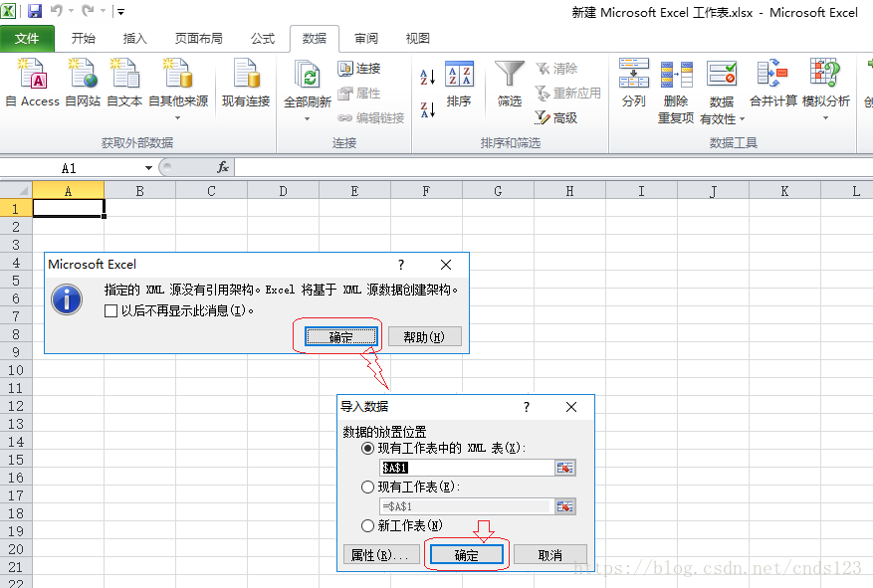Viewport: 873px width, 588px height.
Task: Click into the formula bar
Action: click(553, 167)
